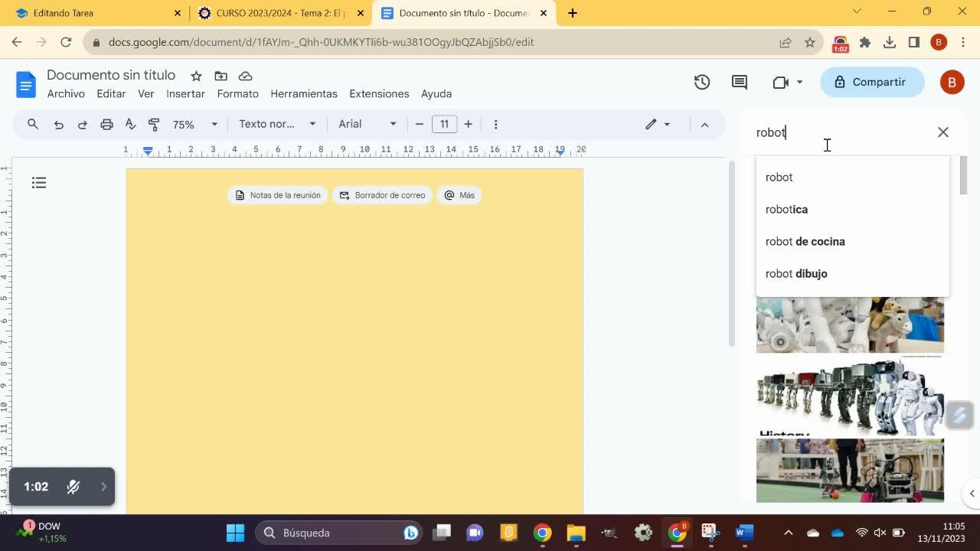Select the robot de cocina suggestion

click(x=852, y=241)
